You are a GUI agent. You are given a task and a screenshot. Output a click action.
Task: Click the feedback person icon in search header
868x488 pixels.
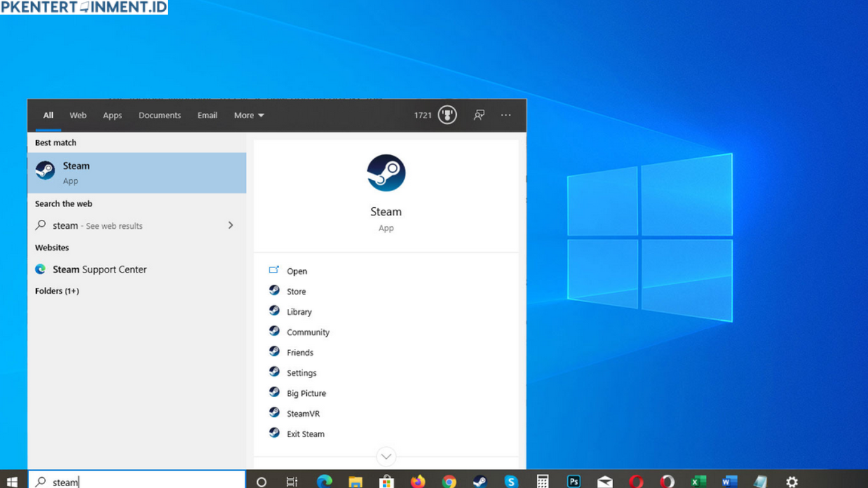point(479,115)
